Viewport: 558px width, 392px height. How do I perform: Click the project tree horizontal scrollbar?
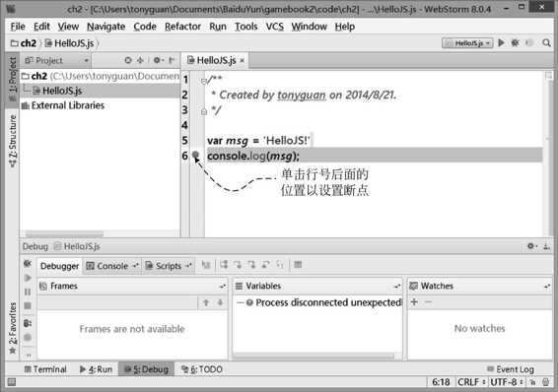click(x=64, y=233)
